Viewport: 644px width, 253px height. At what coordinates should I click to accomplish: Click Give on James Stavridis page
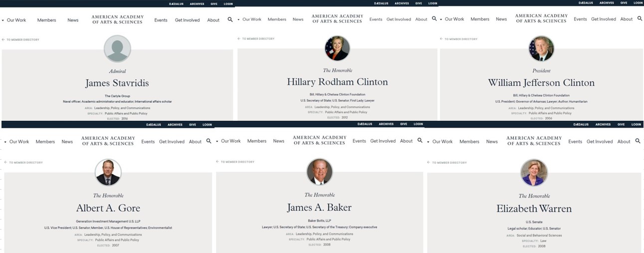(214, 3)
